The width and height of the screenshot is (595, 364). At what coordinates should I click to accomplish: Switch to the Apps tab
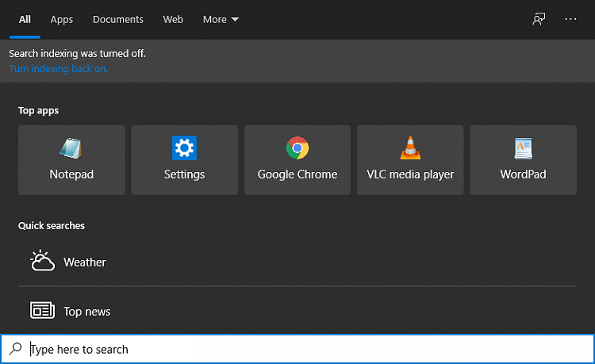tap(62, 19)
